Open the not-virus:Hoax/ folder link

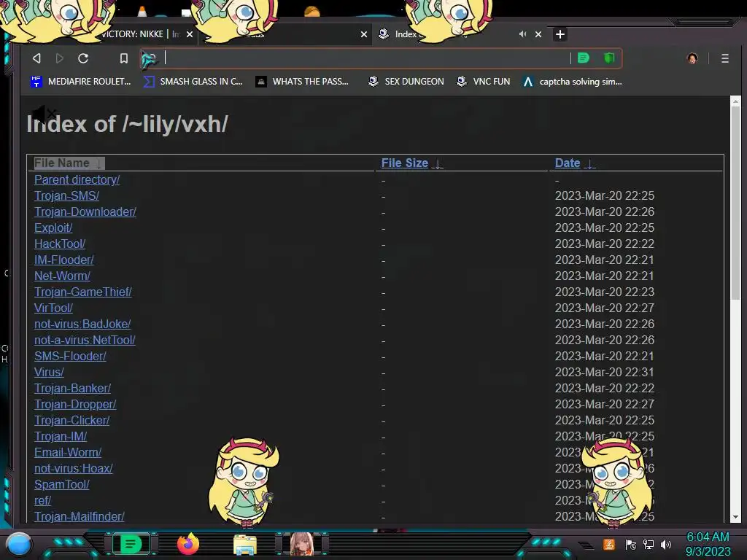tap(74, 469)
